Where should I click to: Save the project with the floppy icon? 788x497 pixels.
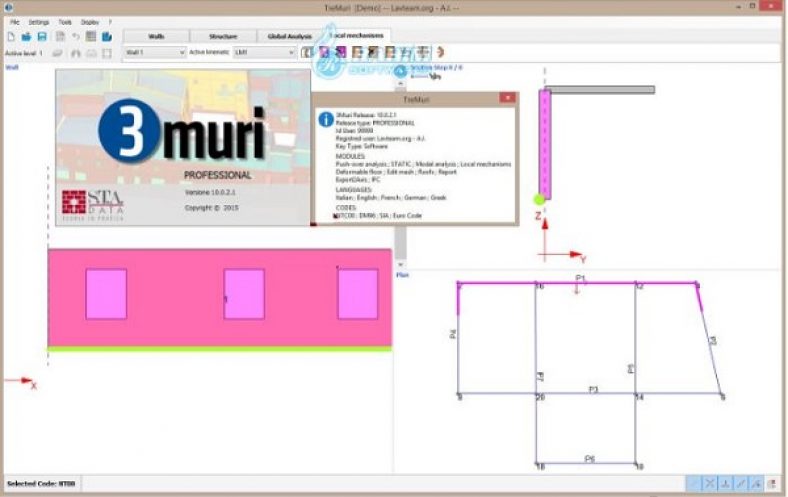42,37
